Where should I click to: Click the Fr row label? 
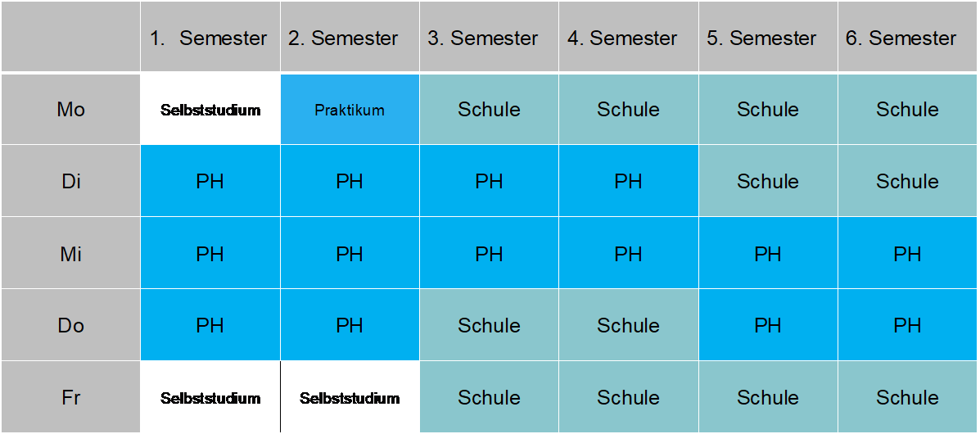tap(71, 397)
